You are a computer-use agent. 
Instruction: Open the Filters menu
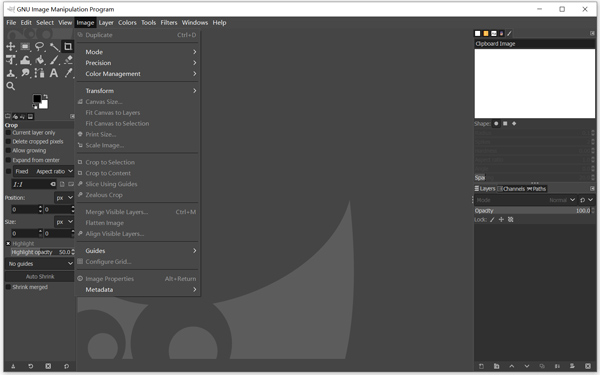tap(169, 23)
